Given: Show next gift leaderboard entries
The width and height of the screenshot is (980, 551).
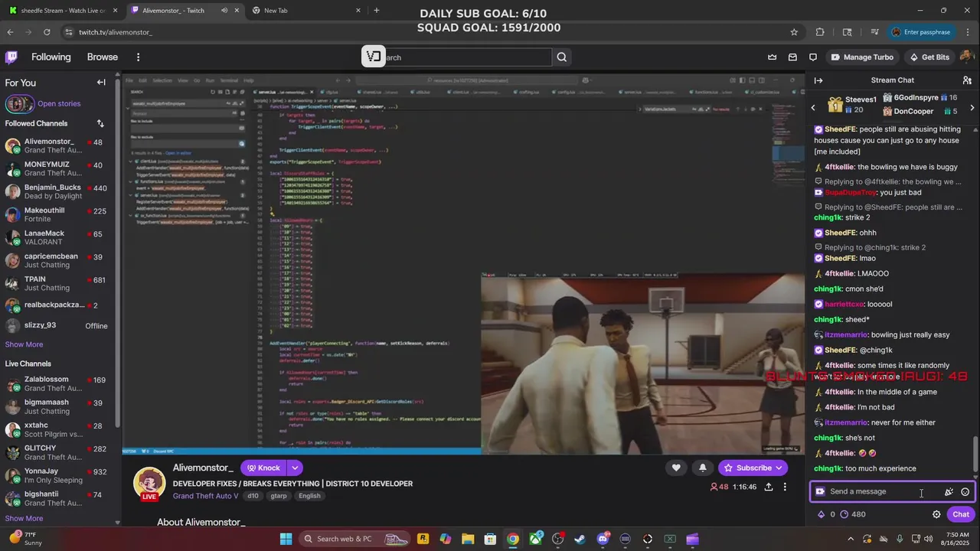Looking at the screenshot, I should [972, 108].
